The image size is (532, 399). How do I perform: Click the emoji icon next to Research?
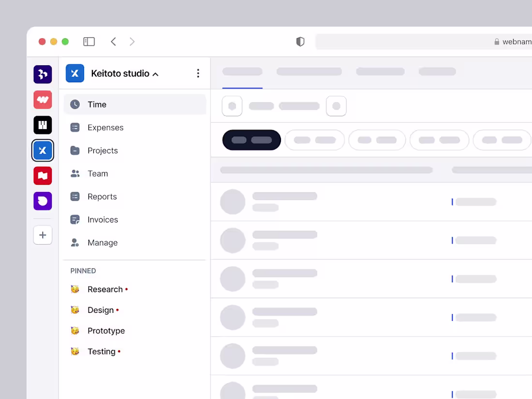[75, 289]
